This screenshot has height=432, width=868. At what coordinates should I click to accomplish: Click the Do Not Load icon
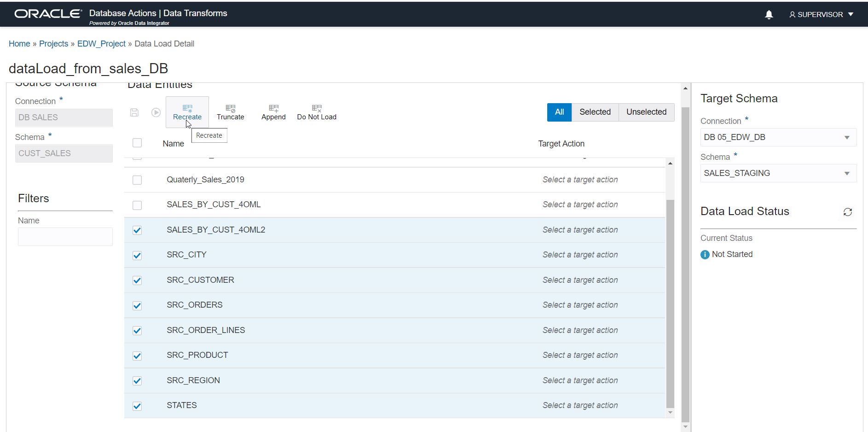317,109
